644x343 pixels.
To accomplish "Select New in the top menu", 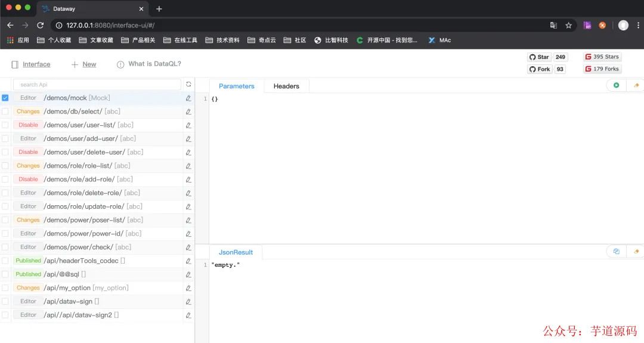I will tap(84, 64).
